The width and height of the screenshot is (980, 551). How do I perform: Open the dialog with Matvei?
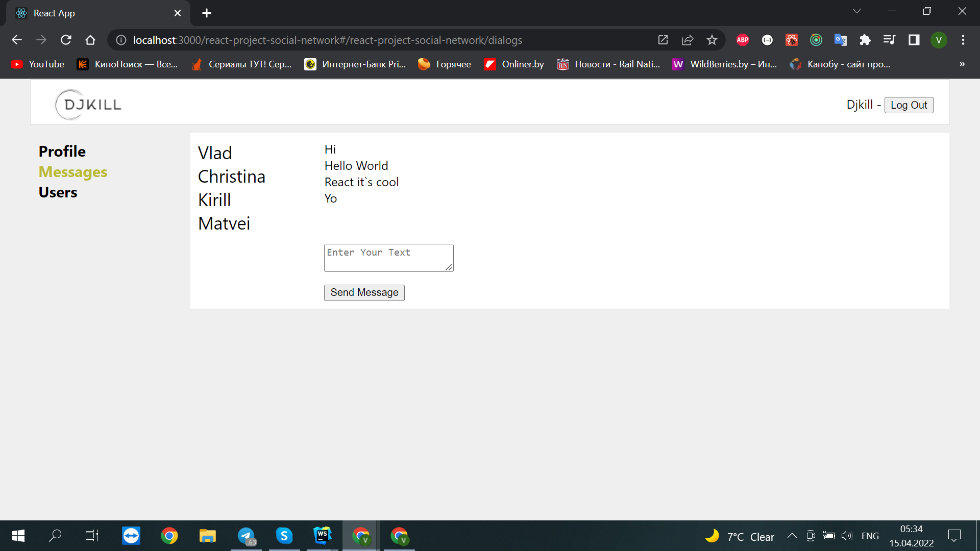tap(224, 223)
